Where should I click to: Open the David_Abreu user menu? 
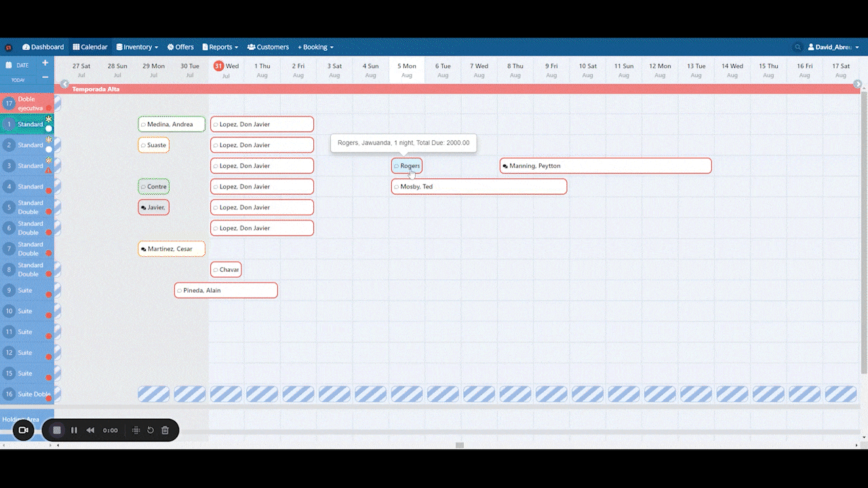(x=833, y=47)
